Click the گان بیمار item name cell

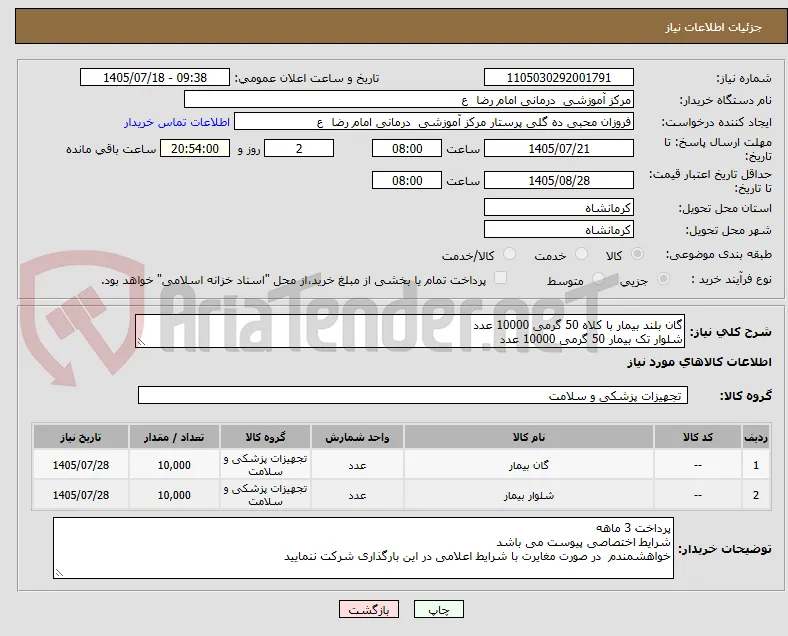pyautogui.click(x=529, y=465)
